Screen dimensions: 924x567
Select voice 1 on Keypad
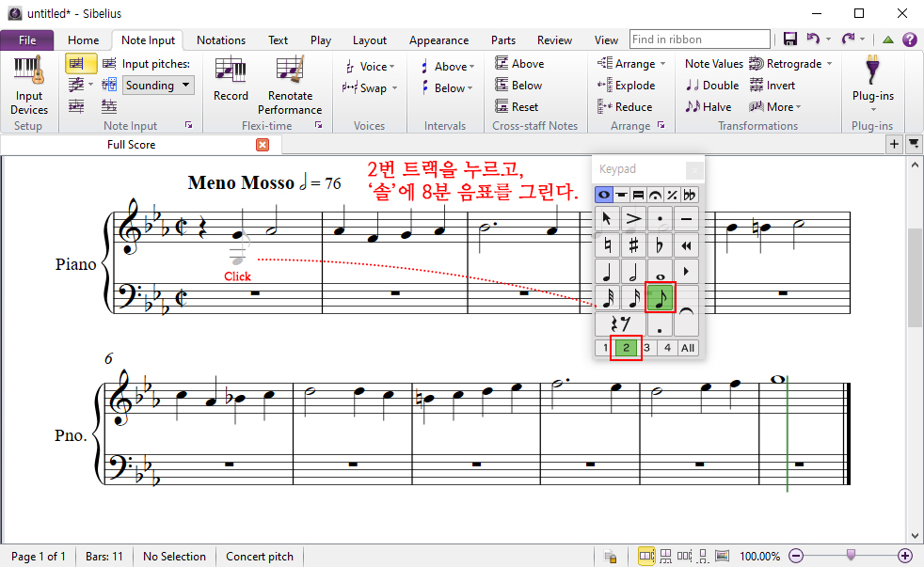605,348
